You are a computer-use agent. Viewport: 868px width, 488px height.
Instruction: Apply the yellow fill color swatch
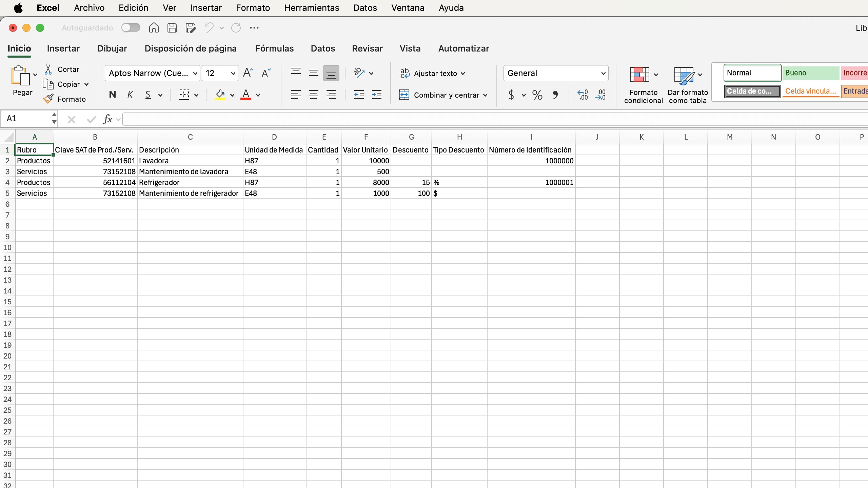pyautogui.click(x=220, y=95)
